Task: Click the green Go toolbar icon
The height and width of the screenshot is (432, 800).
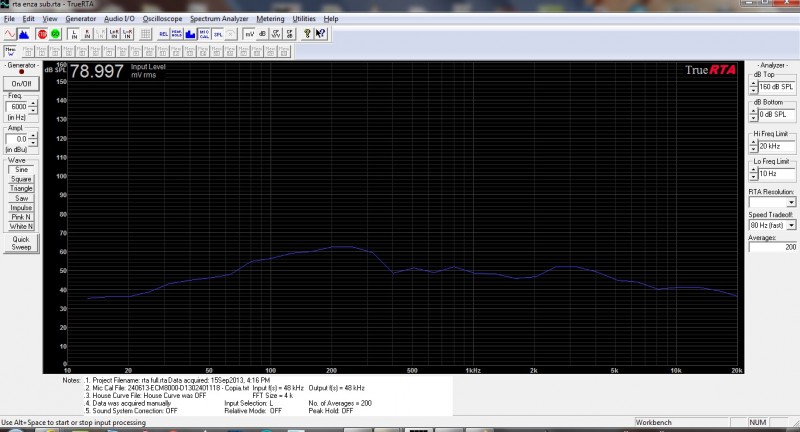Action: tap(55, 34)
